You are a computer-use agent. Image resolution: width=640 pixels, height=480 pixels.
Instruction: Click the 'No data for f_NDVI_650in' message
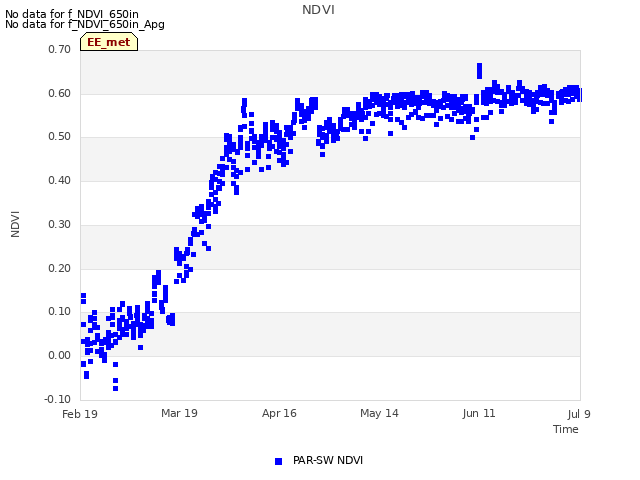[72, 14]
